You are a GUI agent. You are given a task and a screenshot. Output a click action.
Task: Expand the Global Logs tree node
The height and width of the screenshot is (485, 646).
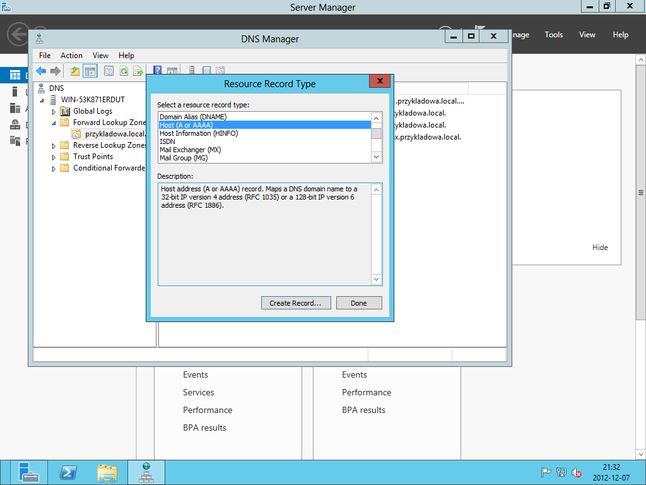tap(54, 112)
